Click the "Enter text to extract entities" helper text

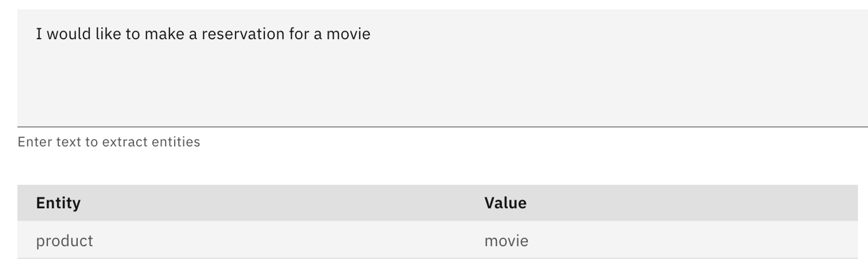click(108, 142)
